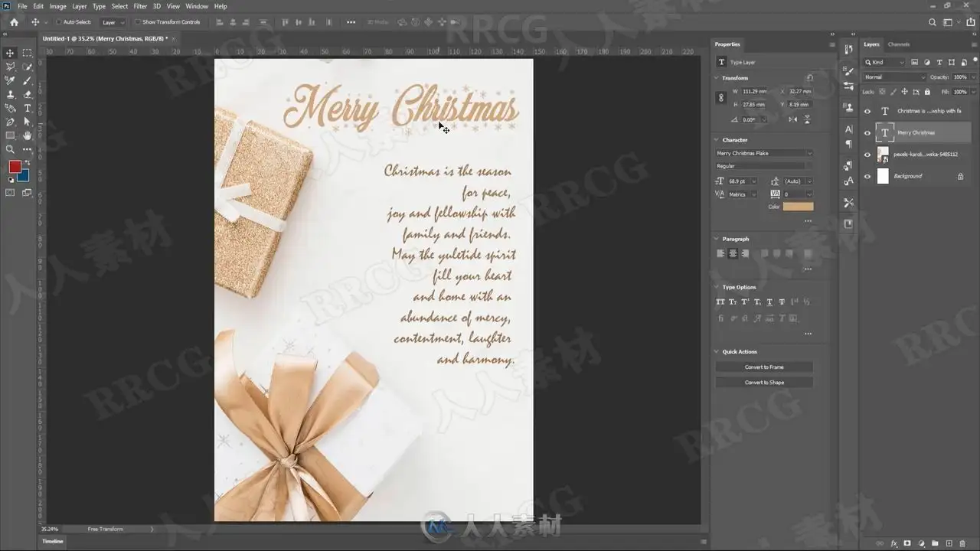Screen dimensions: 980x551
Task: Add a layer style with fx icon
Action: click(893, 543)
